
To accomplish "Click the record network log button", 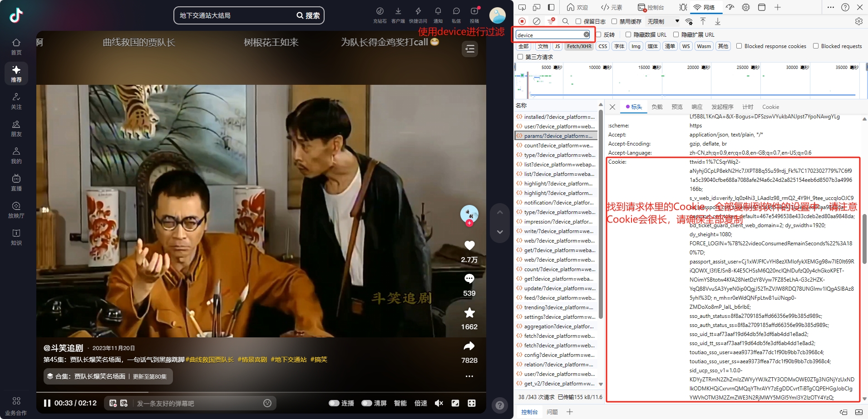I will click(x=522, y=21).
